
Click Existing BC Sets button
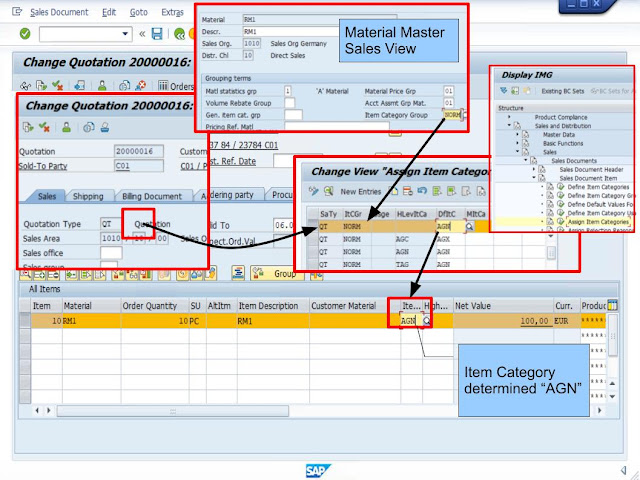point(562,91)
